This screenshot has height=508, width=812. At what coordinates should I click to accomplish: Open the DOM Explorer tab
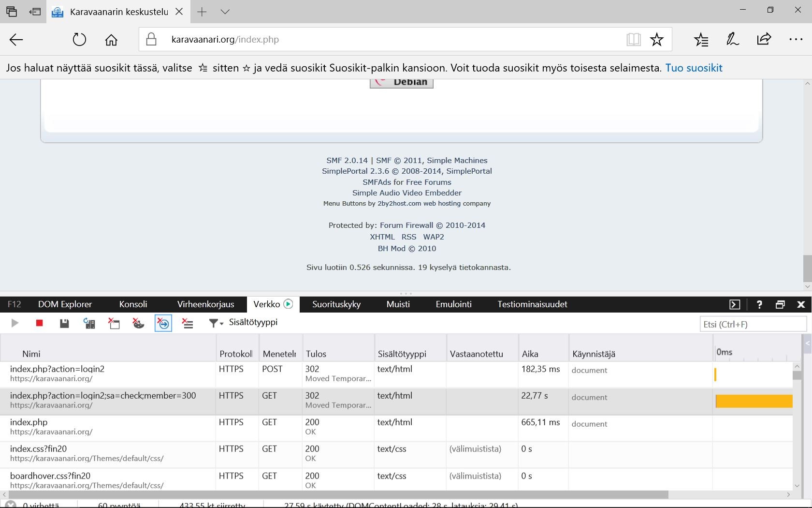(x=65, y=304)
